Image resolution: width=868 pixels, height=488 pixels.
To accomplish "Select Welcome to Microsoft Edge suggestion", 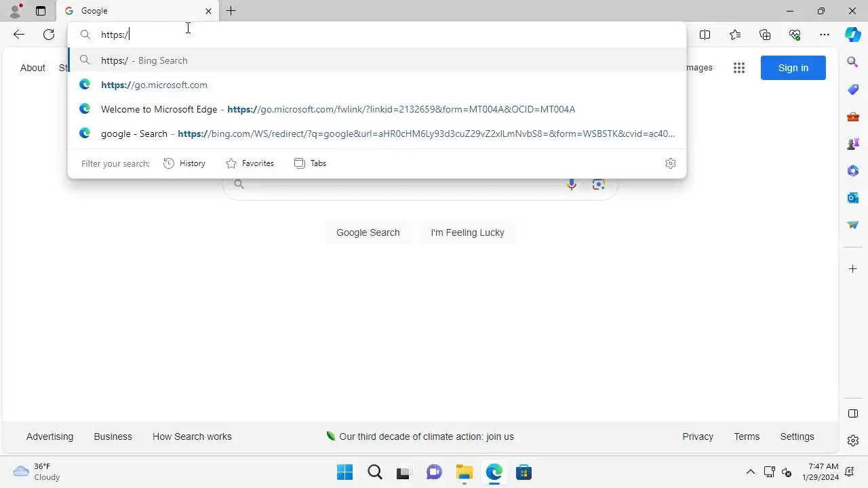I will [377, 109].
